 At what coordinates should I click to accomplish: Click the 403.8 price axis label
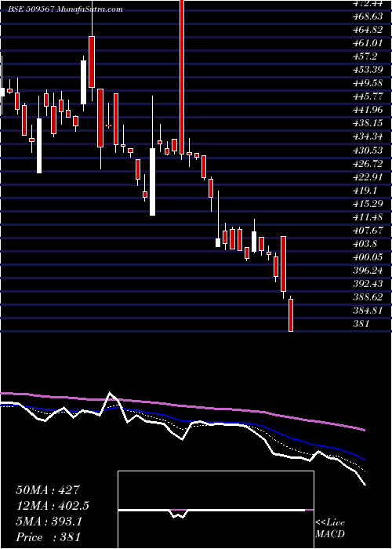click(364, 244)
